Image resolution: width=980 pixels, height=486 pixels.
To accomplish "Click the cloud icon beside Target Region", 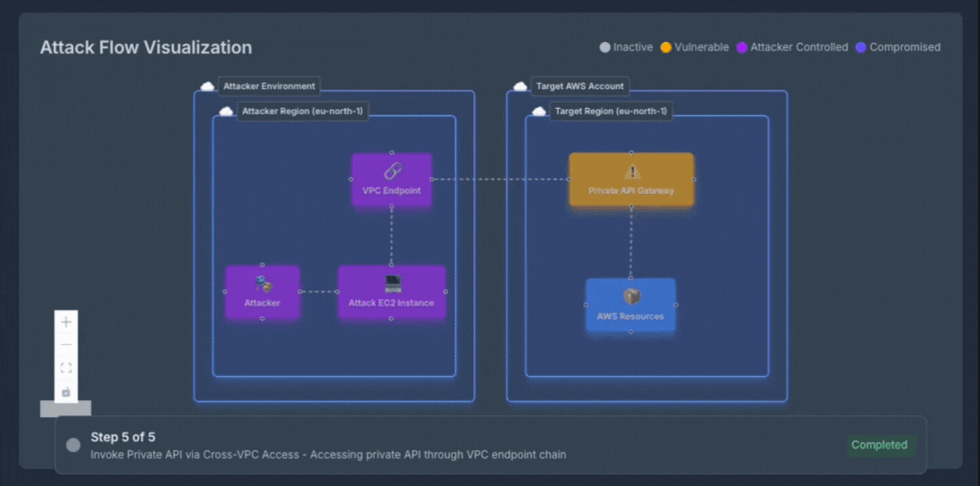I will coord(538,111).
